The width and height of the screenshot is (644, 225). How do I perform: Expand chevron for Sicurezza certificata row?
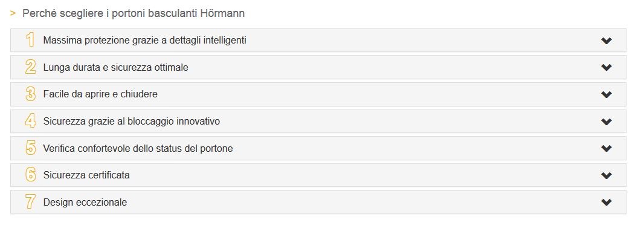click(x=606, y=175)
